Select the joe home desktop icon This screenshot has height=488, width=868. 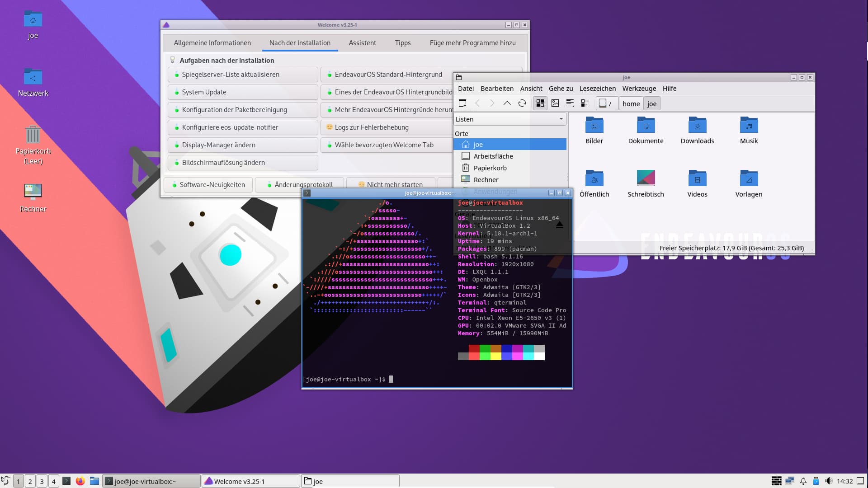pos(33,25)
